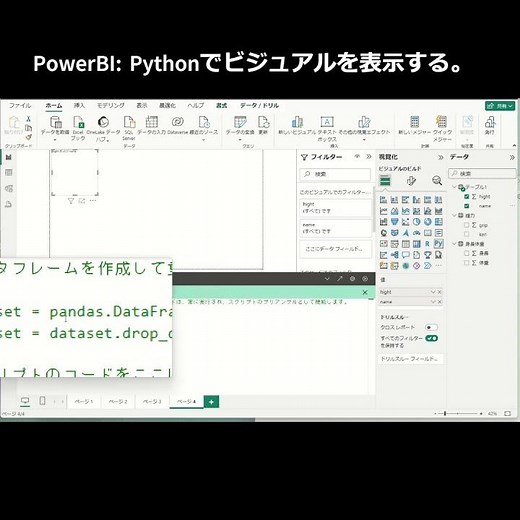Collapse the Visualizations (視覚化) pane
This screenshot has width=520, height=520.
click(x=441, y=157)
